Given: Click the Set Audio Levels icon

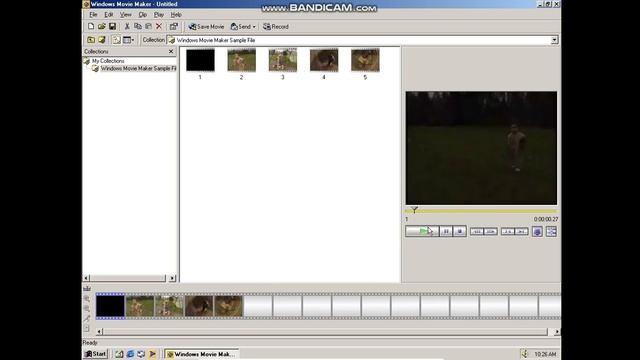Looking at the screenshot, I should pos(87,328).
